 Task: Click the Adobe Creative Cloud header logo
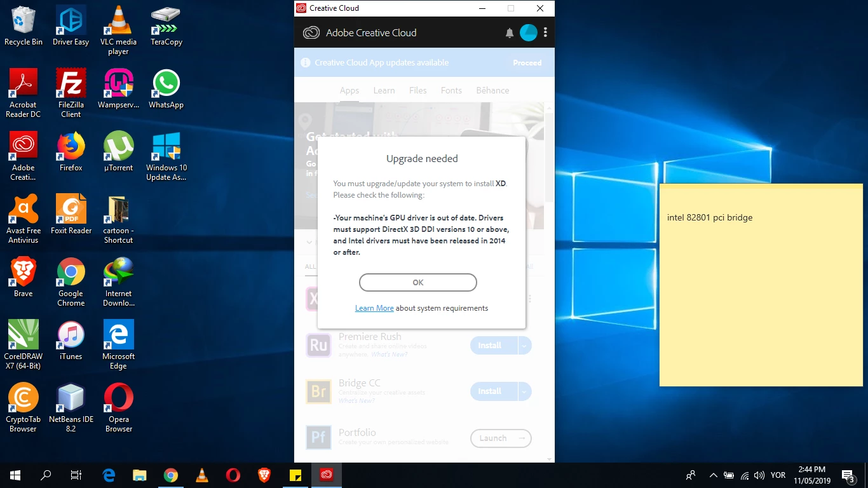pos(311,33)
